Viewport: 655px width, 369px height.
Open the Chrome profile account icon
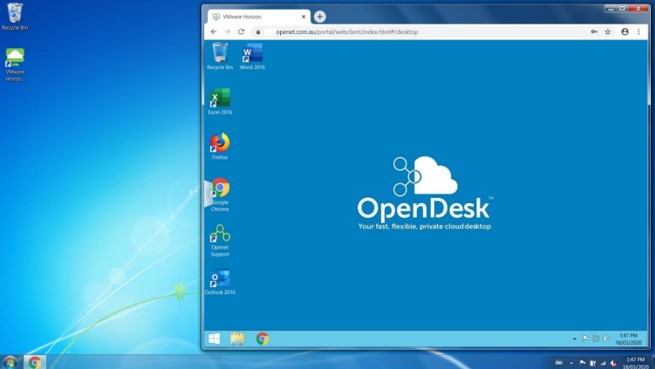625,32
